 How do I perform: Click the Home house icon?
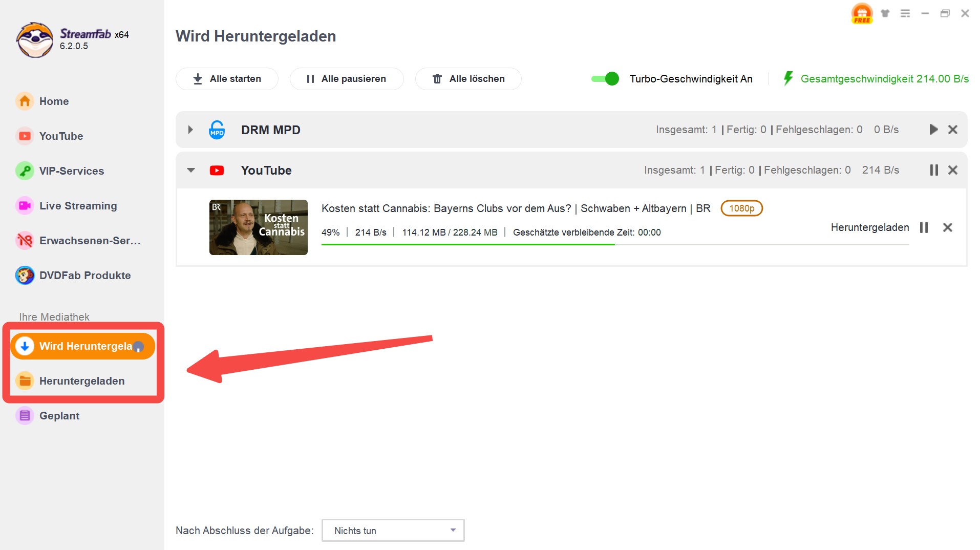coord(25,101)
